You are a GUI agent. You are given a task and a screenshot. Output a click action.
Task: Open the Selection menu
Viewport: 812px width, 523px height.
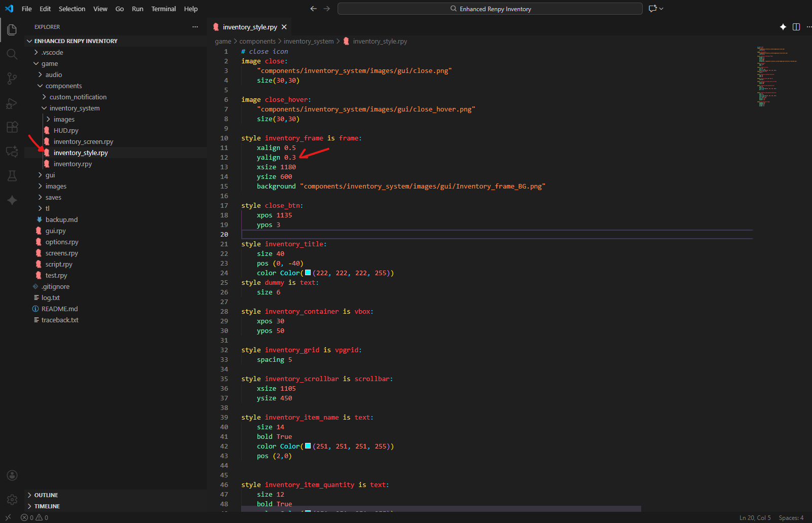72,9
